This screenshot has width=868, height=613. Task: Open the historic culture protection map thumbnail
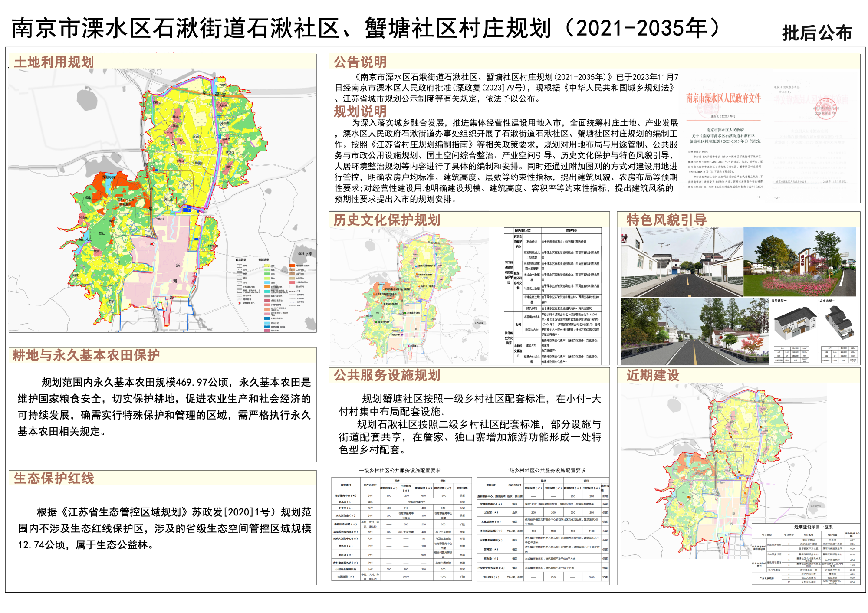click(409, 295)
